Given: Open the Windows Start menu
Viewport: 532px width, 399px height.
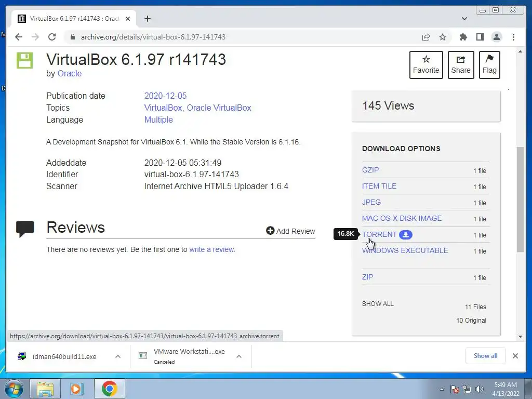Looking at the screenshot, I should tap(14, 389).
